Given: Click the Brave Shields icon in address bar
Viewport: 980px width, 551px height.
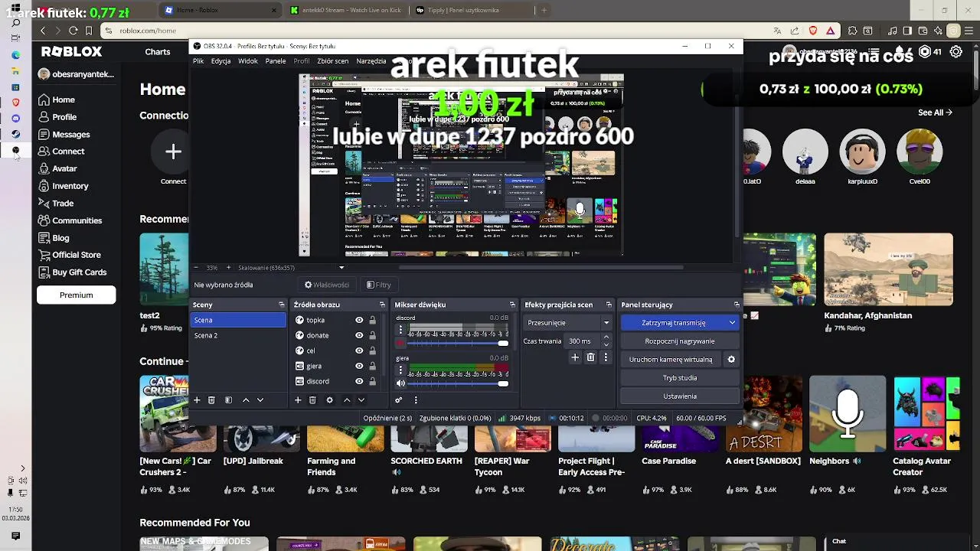Looking at the screenshot, I should 812,31.
